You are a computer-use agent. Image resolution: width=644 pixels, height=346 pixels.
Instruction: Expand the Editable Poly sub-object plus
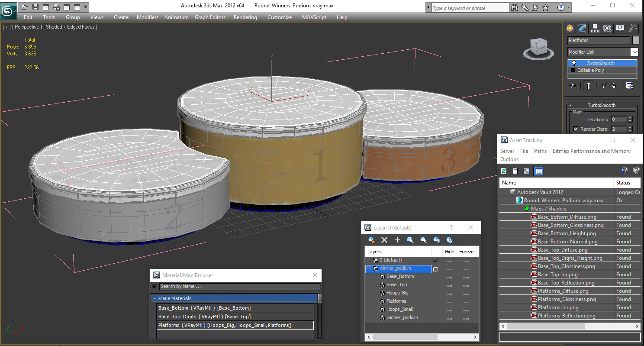pos(573,70)
